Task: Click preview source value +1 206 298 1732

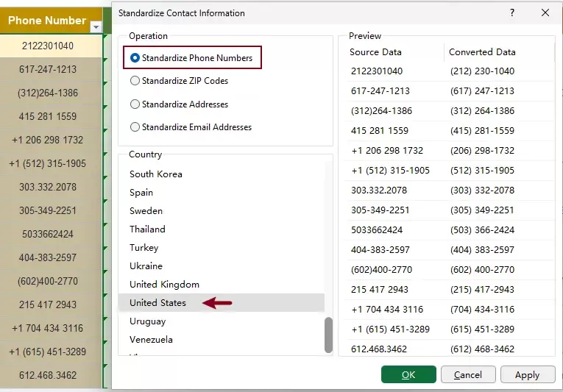Action: point(387,151)
